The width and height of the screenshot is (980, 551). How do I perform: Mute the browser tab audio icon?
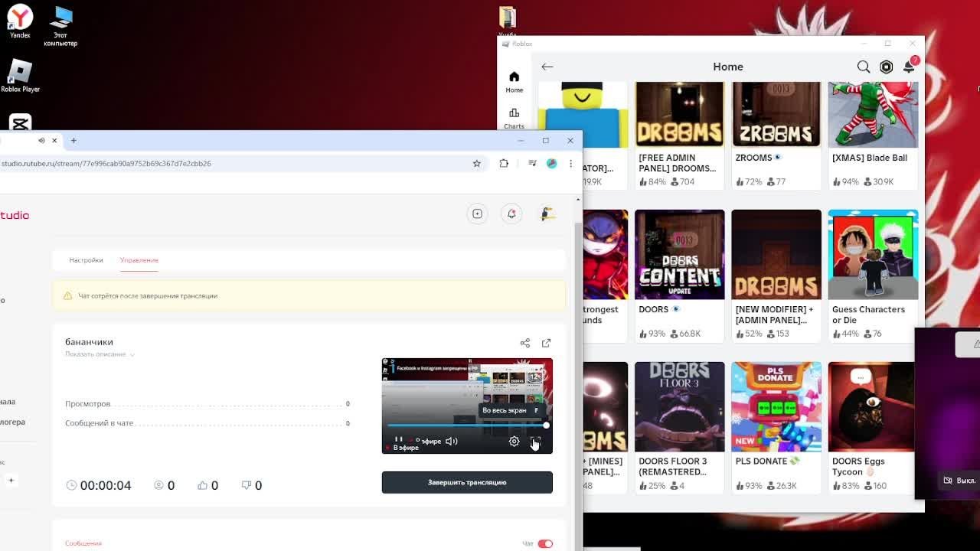tap(41, 140)
